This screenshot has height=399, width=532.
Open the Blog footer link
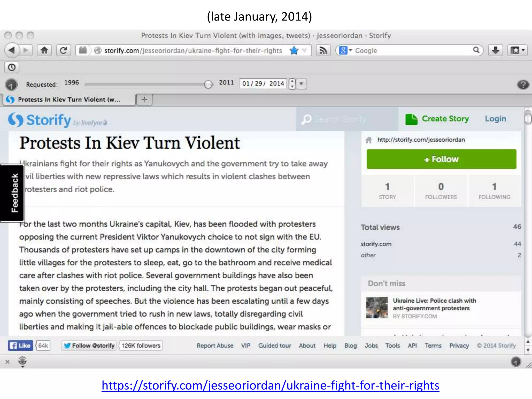point(350,346)
